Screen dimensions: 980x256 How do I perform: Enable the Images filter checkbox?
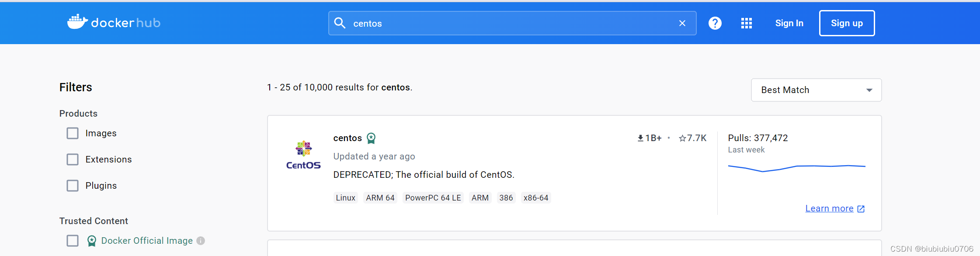73,133
